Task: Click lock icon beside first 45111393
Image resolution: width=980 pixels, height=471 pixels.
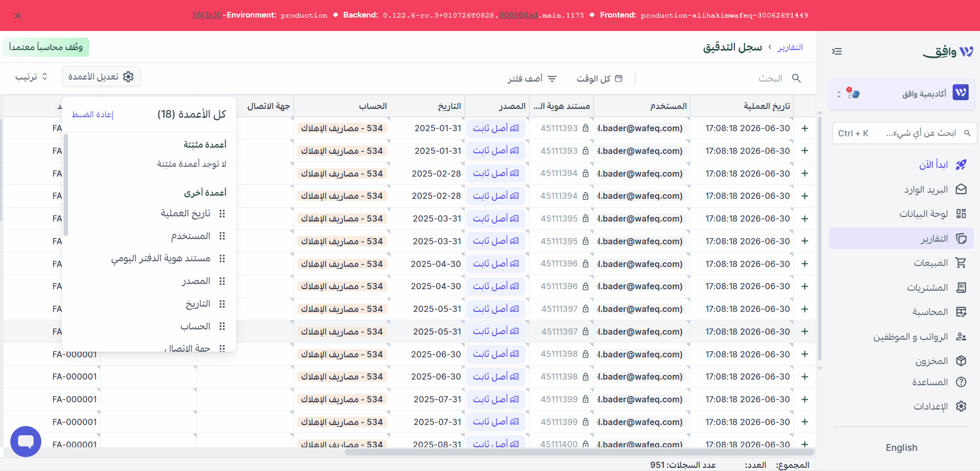Action: [x=586, y=128]
